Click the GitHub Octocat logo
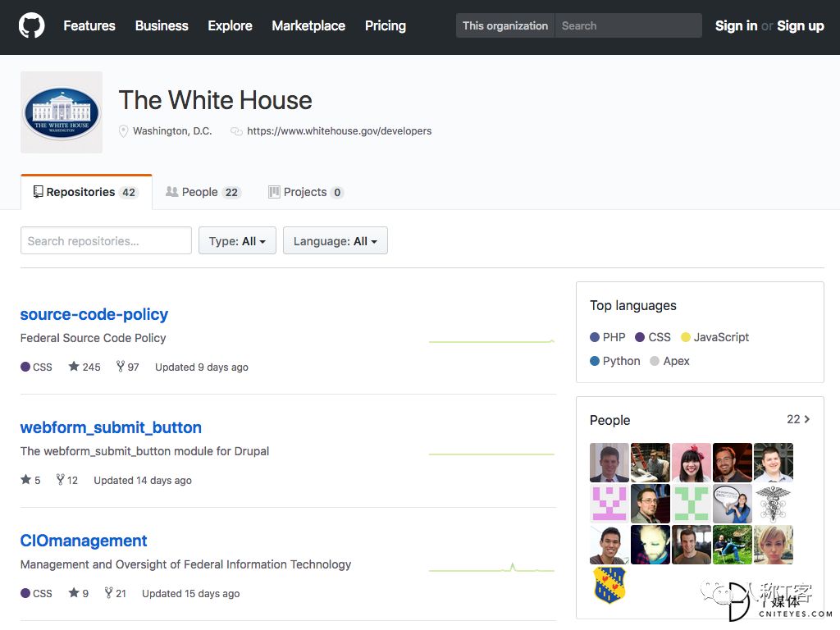The height and width of the screenshot is (630, 840). [x=32, y=25]
